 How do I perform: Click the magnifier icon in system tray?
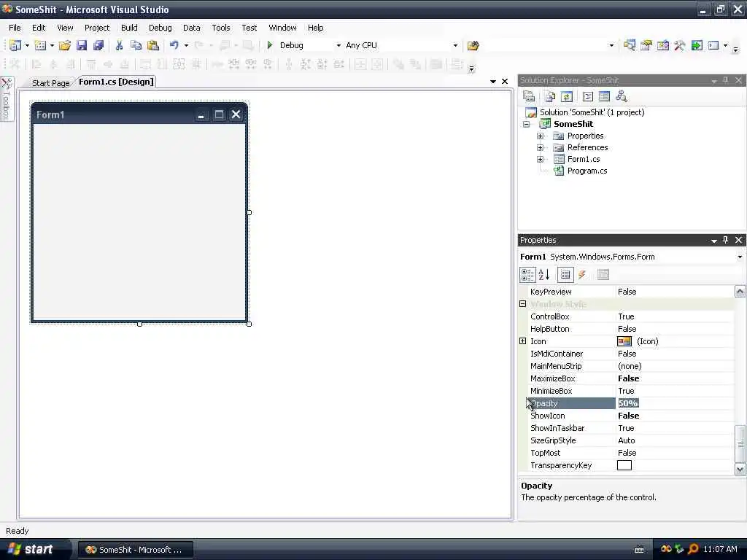(x=693, y=549)
